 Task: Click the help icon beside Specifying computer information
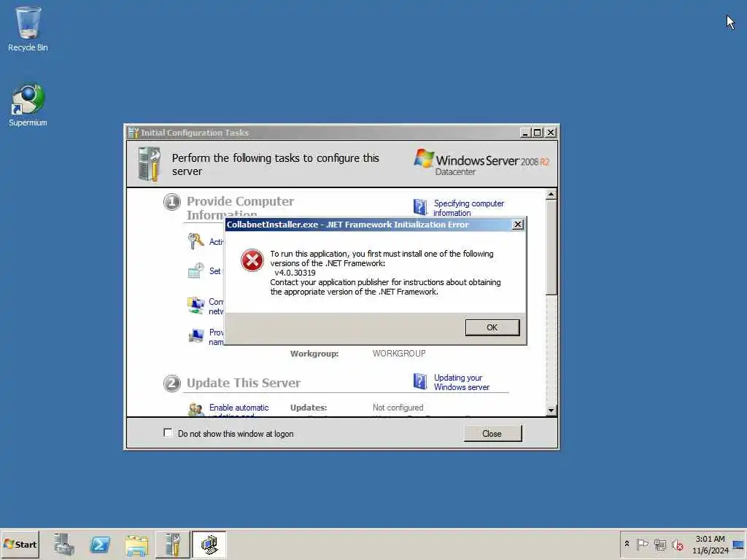(x=419, y=207)
